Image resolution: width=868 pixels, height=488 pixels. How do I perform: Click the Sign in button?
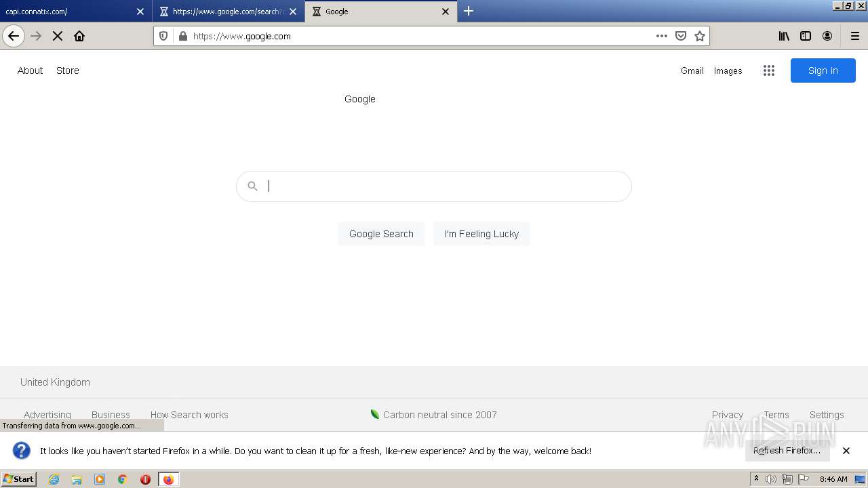[x=823, y=70]
